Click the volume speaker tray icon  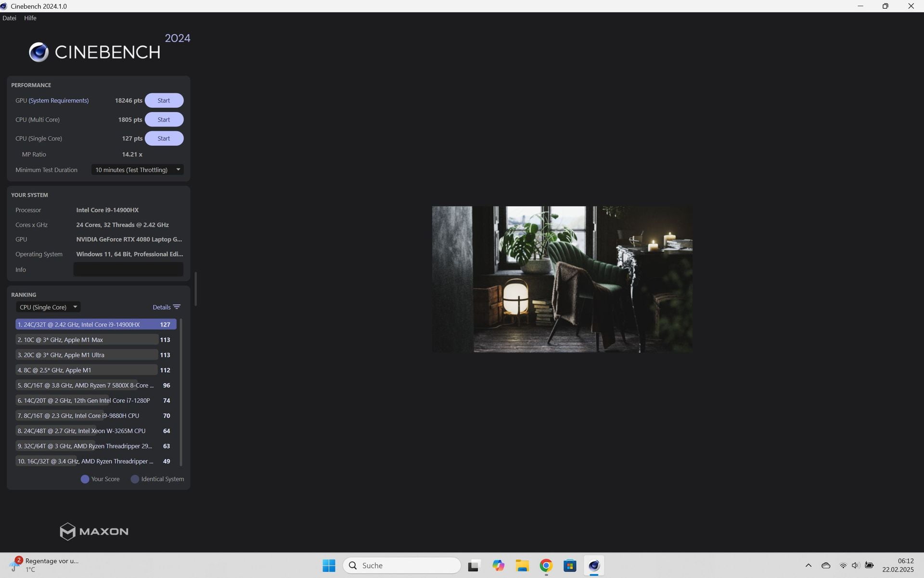[855, 565]
